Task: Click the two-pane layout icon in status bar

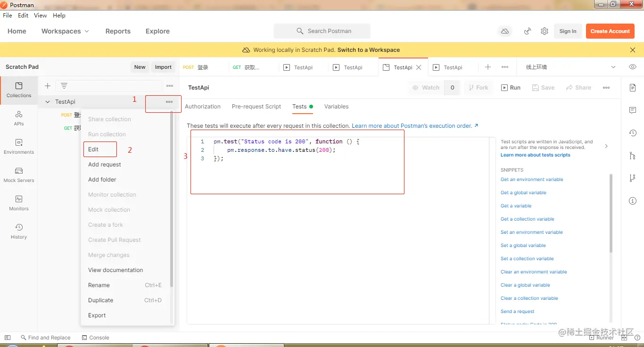Action: click(624, 338)
